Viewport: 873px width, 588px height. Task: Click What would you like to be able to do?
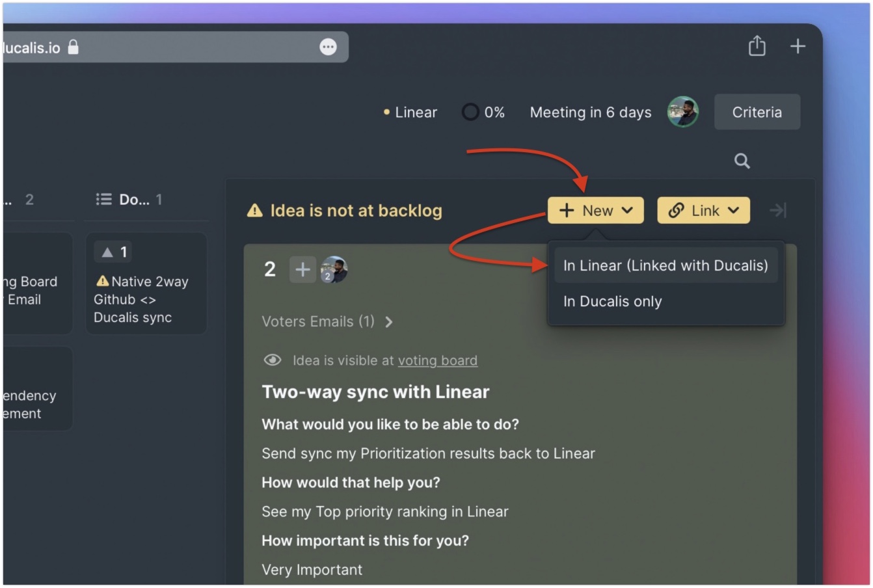(390, 424)
